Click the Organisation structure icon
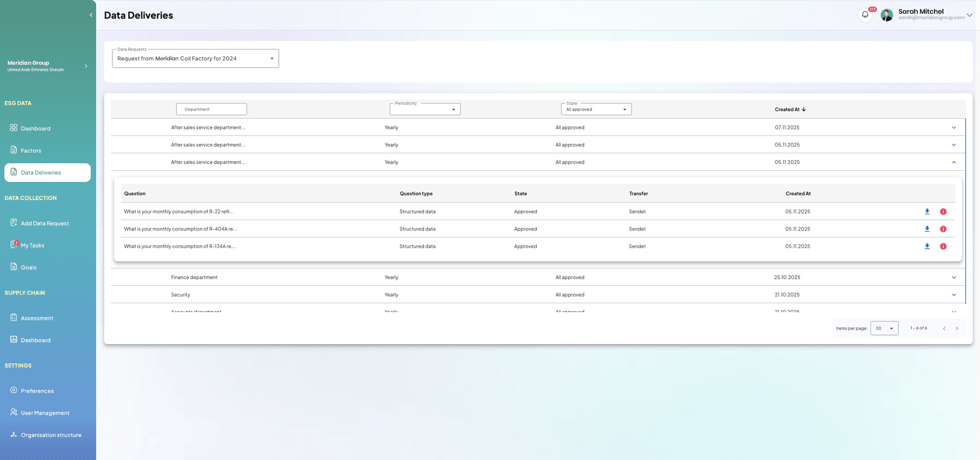Screen dimensions: 980x460 click(x=14, y=434)
